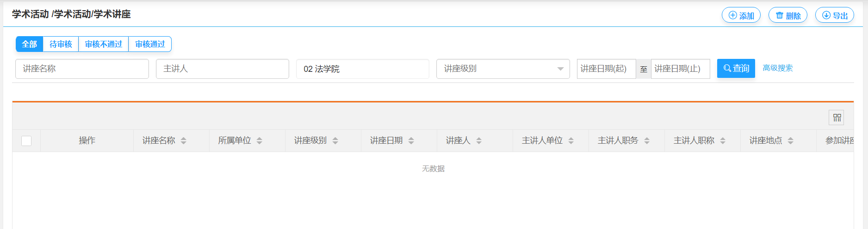
Task: Click the 讲座名称 input field
Action: click(x=82, y=69)
